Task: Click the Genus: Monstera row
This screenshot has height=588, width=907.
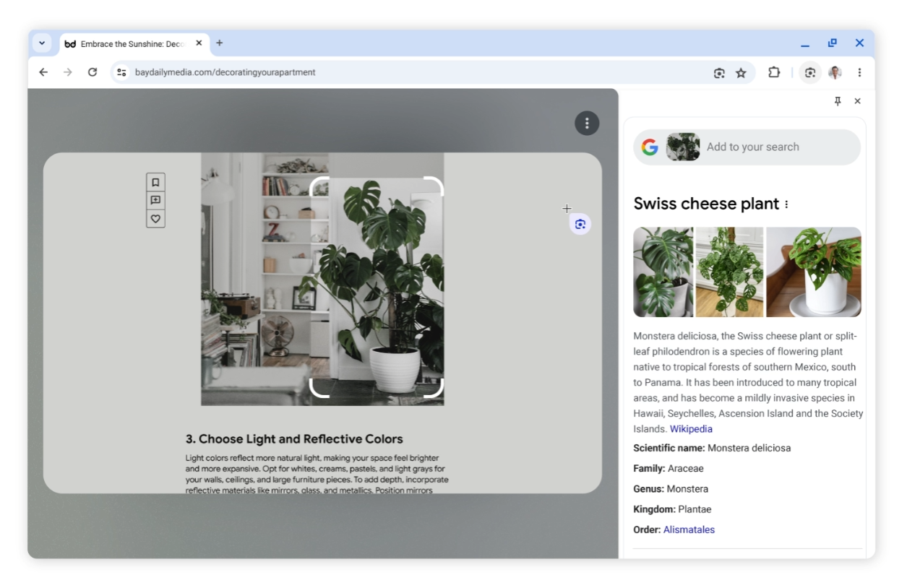Action: pos(671,489)
